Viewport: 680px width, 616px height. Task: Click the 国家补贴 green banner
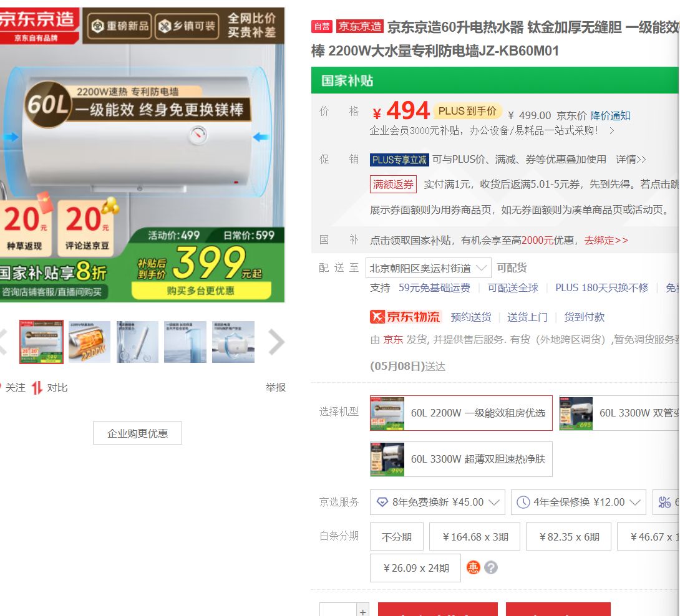[494, 80]
